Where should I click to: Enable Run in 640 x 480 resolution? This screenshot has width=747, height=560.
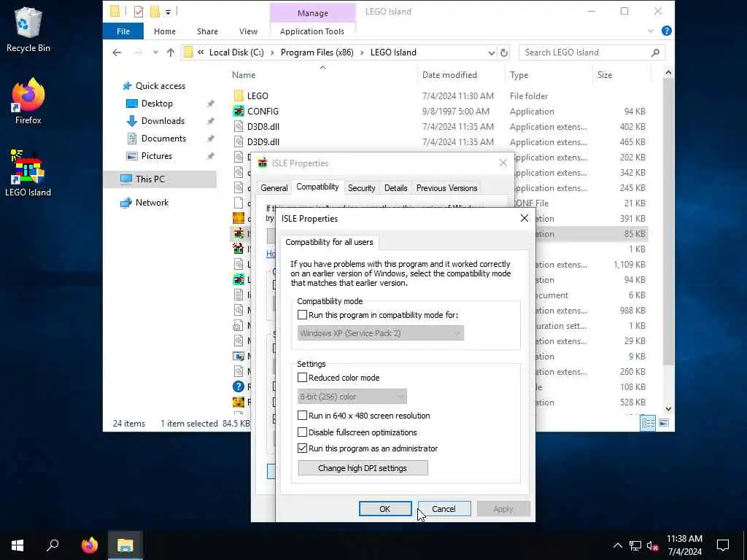302,415
